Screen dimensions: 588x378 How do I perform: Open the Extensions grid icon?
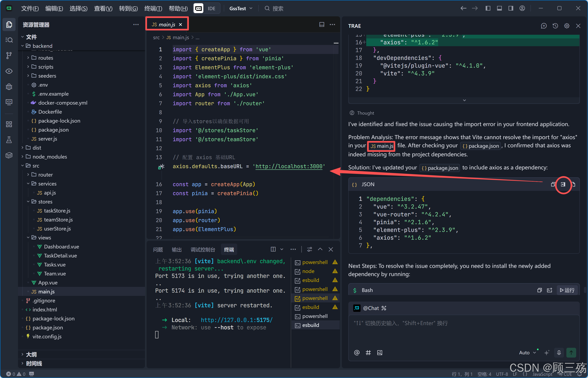(9, 124)
